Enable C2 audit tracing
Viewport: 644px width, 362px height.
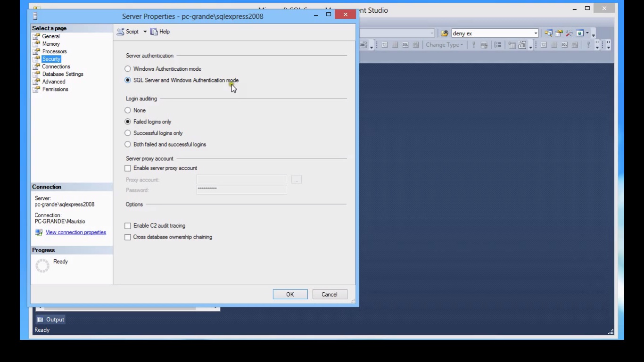(128, 226)
